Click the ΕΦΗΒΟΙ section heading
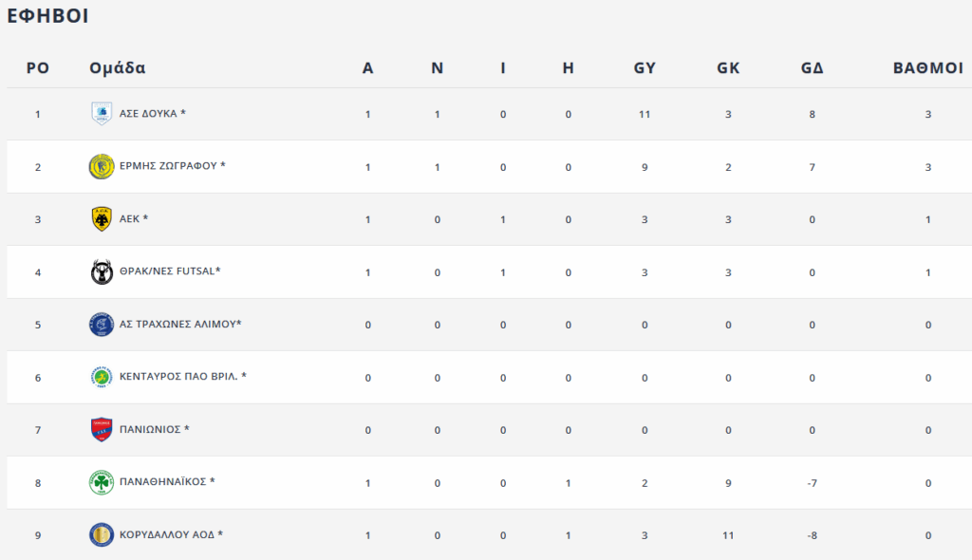This screenshot has height=560, width=972. (x=47, y=15)
